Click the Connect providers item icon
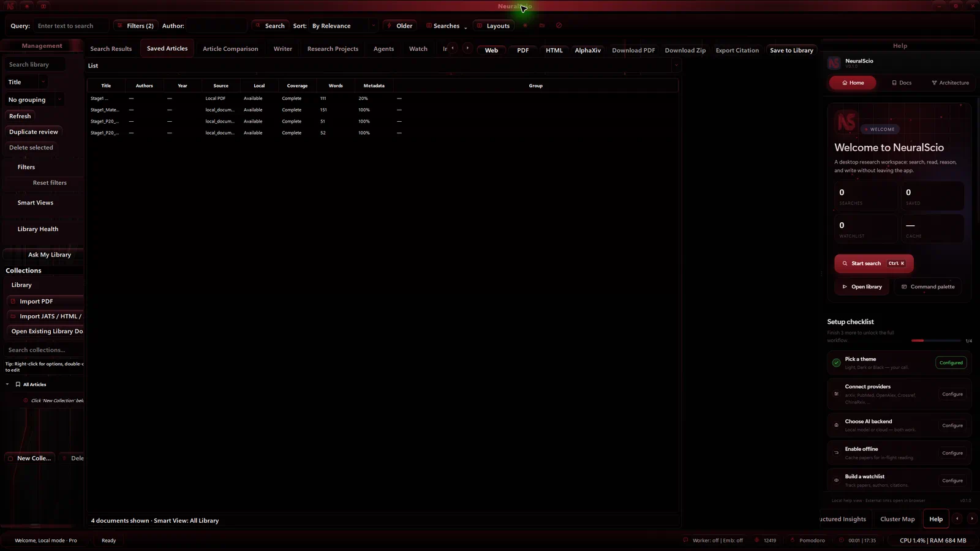 pyautogui.click(x=836, y=394)
